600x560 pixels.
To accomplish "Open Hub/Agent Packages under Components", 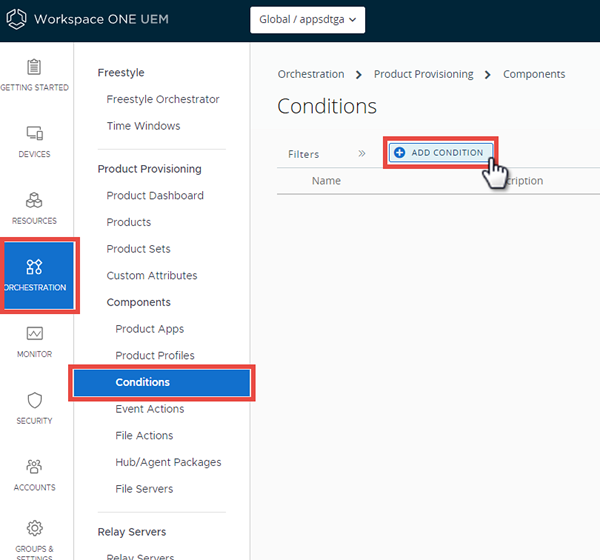I will [168, 462].
